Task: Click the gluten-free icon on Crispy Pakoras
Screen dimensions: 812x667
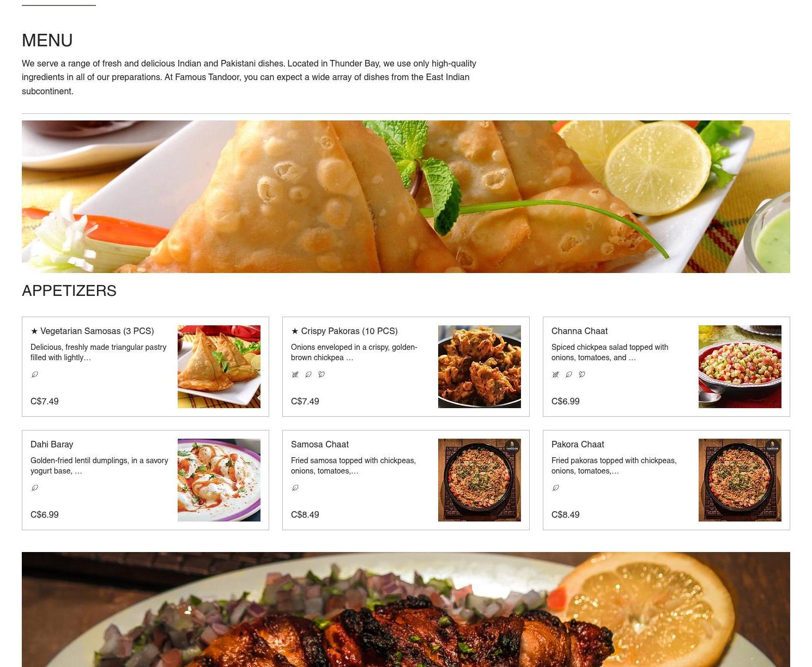Action: pos(295,374)
